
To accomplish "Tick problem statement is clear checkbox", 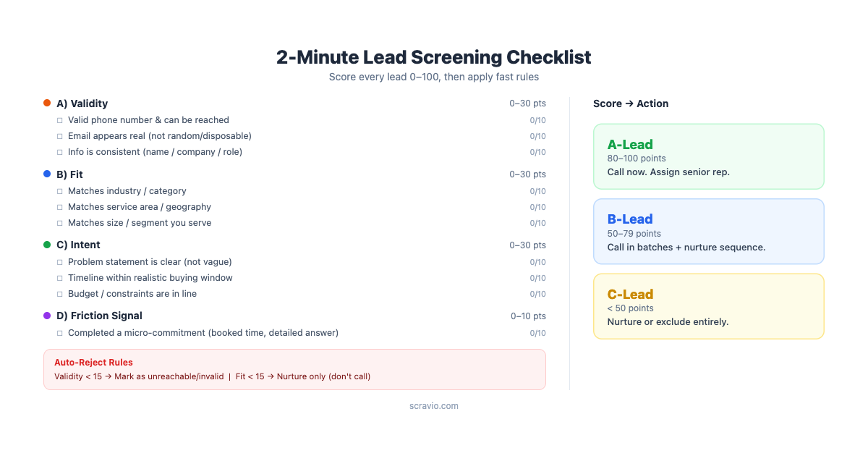I will pos(60,262).
